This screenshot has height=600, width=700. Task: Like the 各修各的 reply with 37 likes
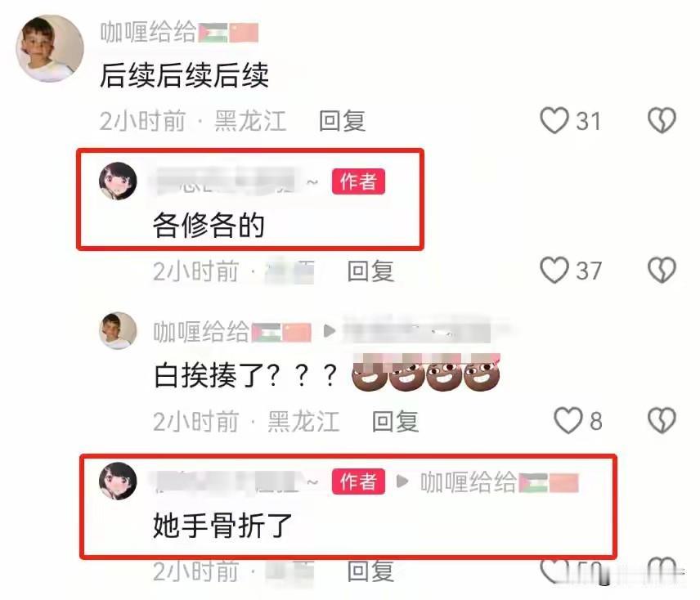tap(554, 271)
